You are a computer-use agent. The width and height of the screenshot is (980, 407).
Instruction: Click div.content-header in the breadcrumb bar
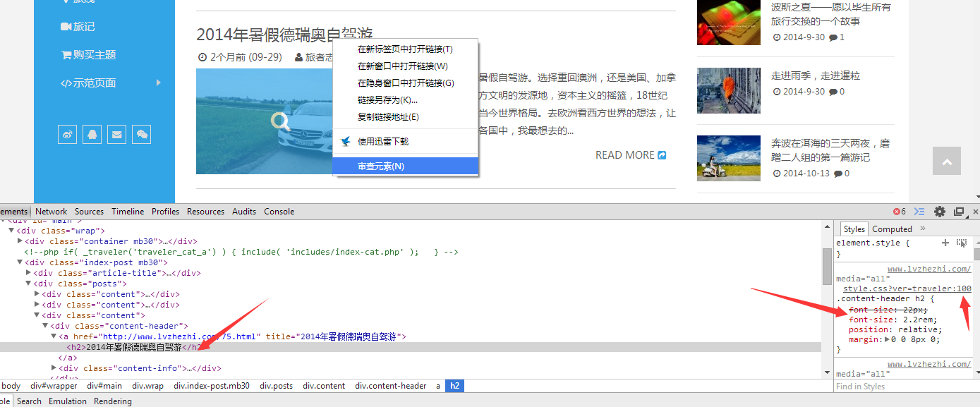pyautogui.click(x=391, y=386)
